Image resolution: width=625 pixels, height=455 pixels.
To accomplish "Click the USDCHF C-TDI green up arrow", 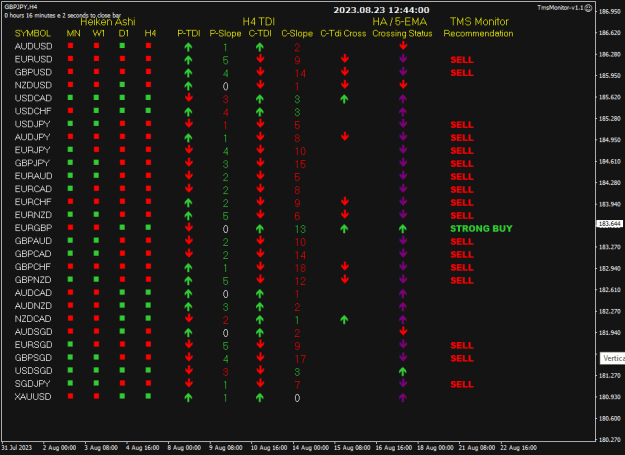I will (259, 112).
